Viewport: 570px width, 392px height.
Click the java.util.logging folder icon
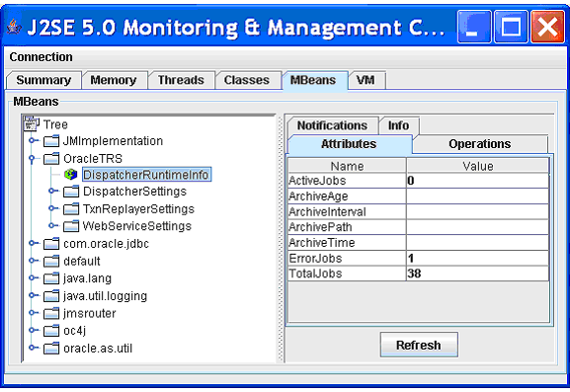[x=51, y=295]
